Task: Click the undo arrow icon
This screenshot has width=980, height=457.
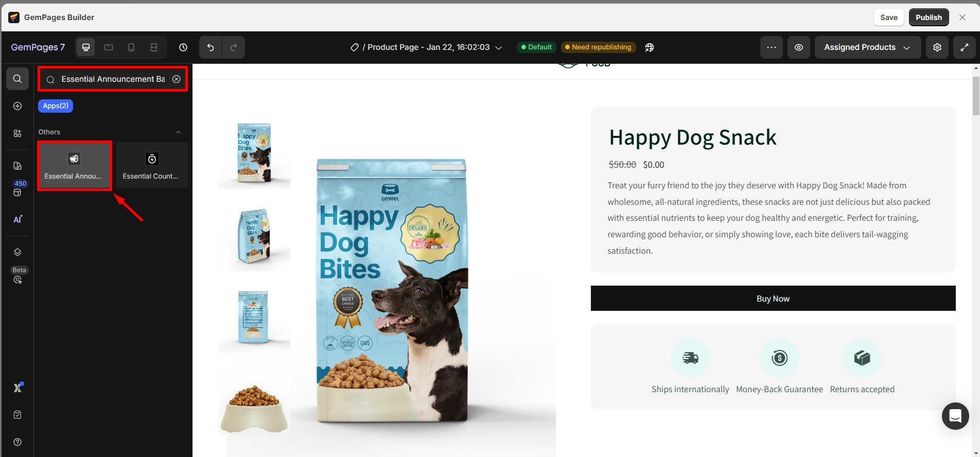Action: [211, 47]
